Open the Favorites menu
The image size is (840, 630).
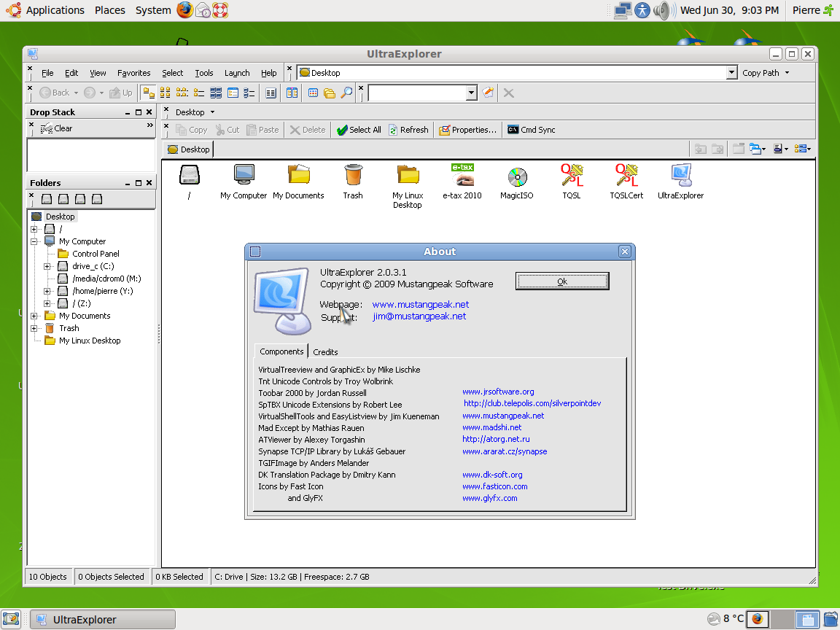point(133,73)
